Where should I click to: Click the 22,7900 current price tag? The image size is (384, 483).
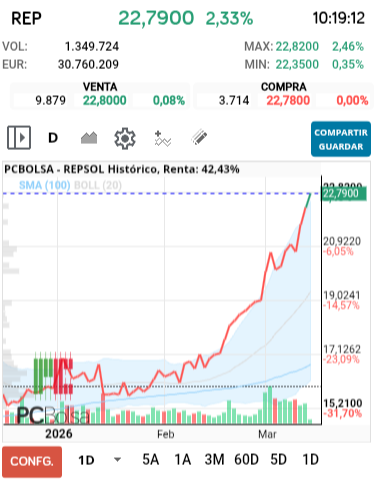point(344,193)
